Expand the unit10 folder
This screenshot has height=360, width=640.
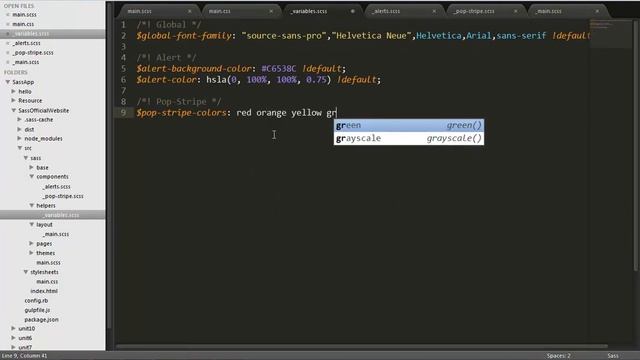13,329
